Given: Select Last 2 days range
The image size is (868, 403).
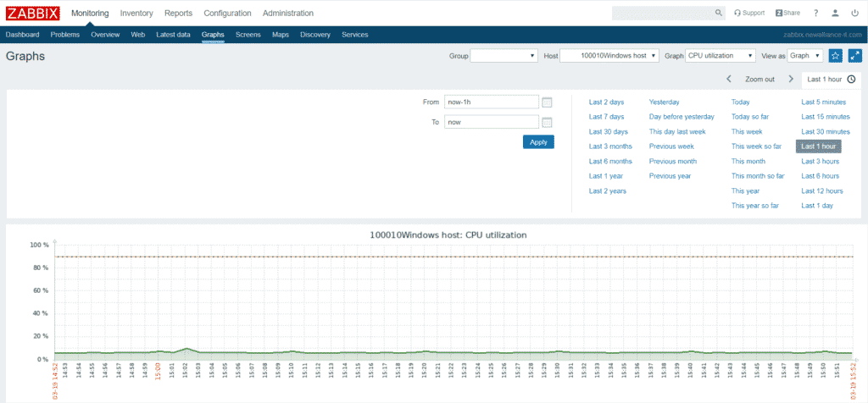Looking at the screenshot, I should click(x=606, y=102).
